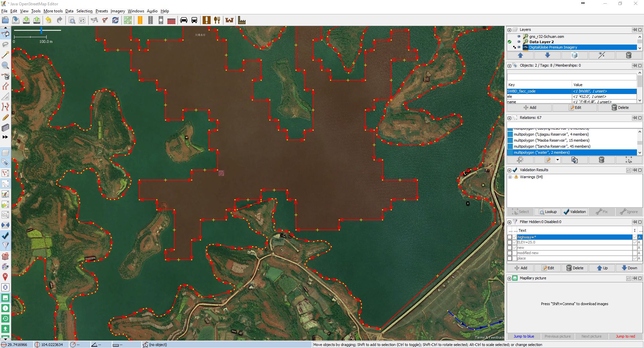Toggle visibility of DigitalGlobe Premium Imagery layer
Image resolution: width=644 pixels, height=348 pixels.
point(519,47)
